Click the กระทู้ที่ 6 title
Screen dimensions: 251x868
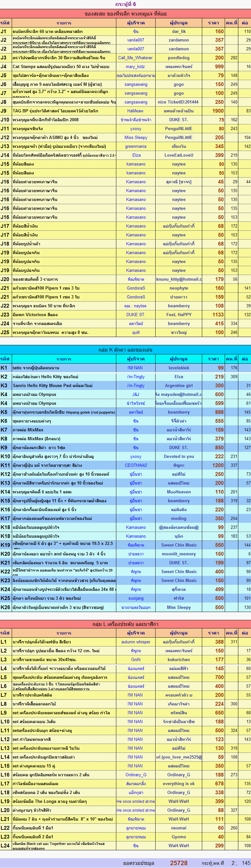(125, 4)
